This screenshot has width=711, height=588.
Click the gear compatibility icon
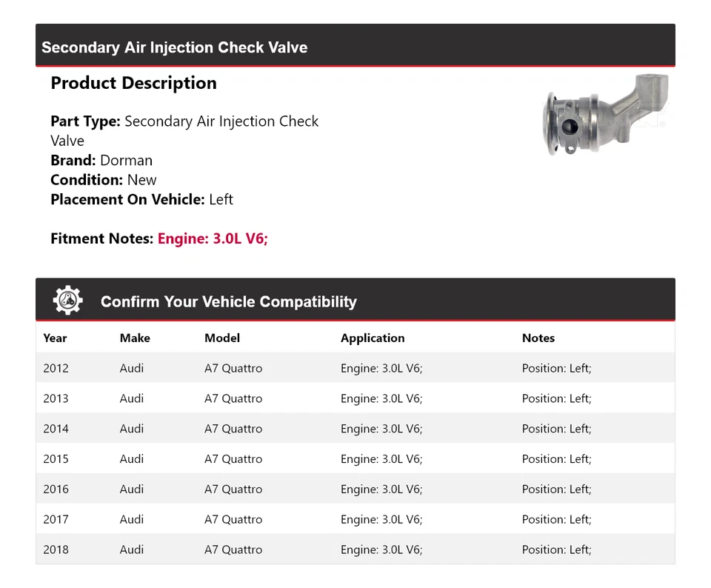[67, 301]
